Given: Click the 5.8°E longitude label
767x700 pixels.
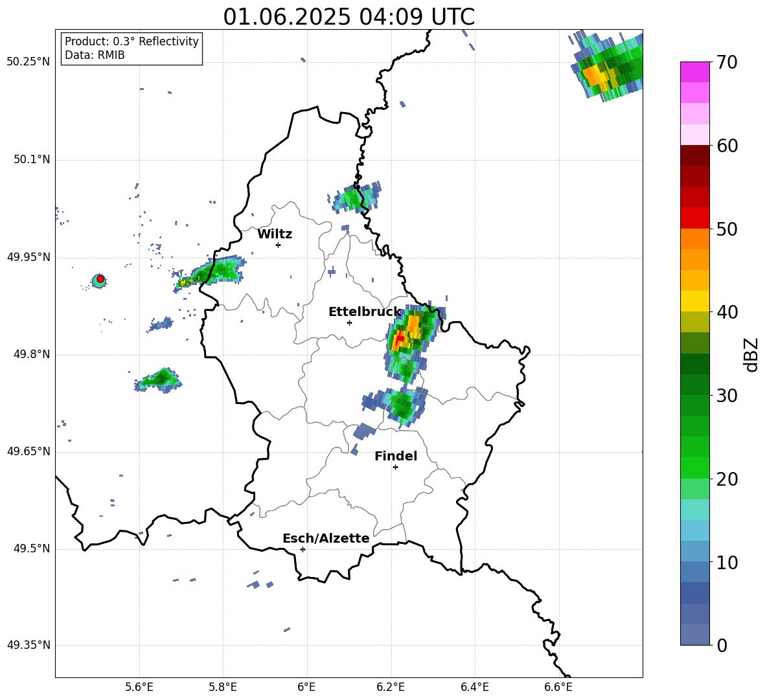Looking at the screenshot, I should [223, 687].
